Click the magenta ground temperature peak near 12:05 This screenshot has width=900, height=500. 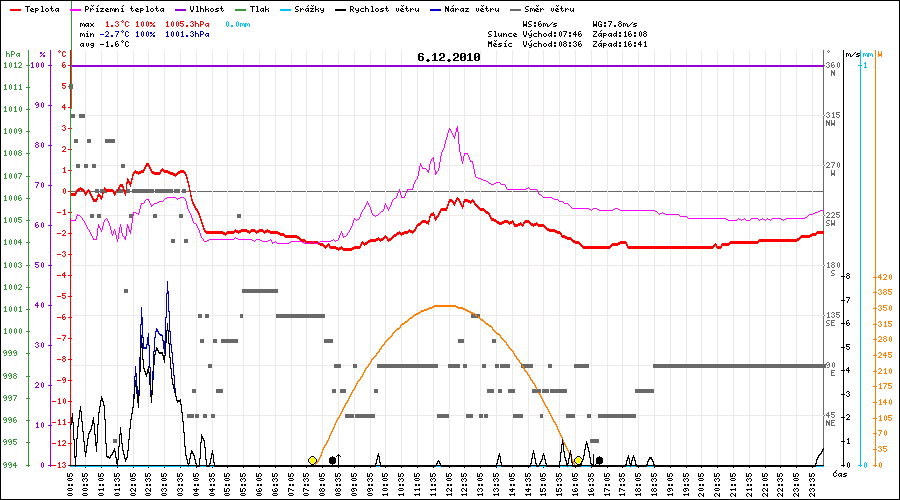[457, 127]
